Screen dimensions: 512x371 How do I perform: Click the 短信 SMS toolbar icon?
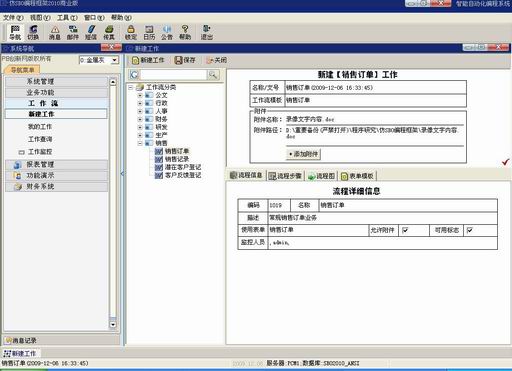[91, 32]
